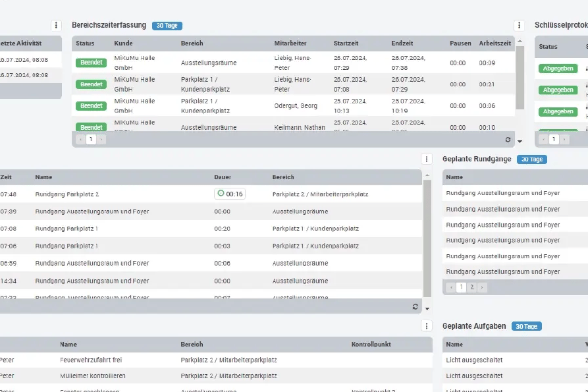The height and width of the screenshot is (392, 588).
Task: Go to page 1 in Bereichszeiterfassung pagination
Action: [x=91, y=139]
